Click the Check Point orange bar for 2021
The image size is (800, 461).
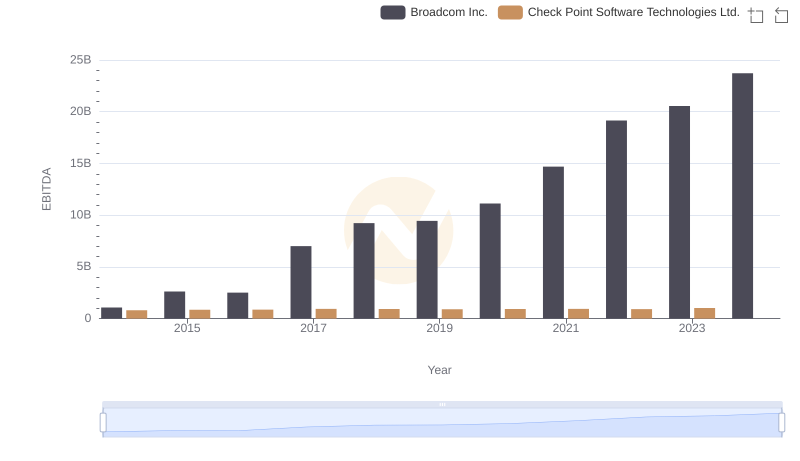pyautogui.click(x=579, y=314)
